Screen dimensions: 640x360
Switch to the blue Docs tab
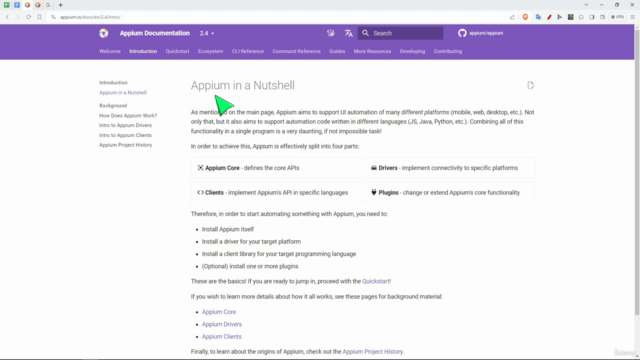coord(17,5)
